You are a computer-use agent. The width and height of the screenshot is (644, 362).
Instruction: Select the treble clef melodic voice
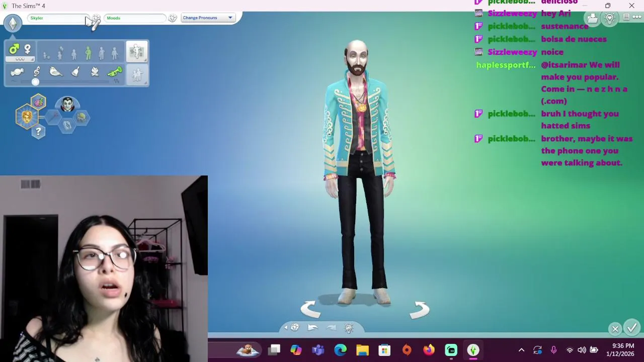point(36,72)
